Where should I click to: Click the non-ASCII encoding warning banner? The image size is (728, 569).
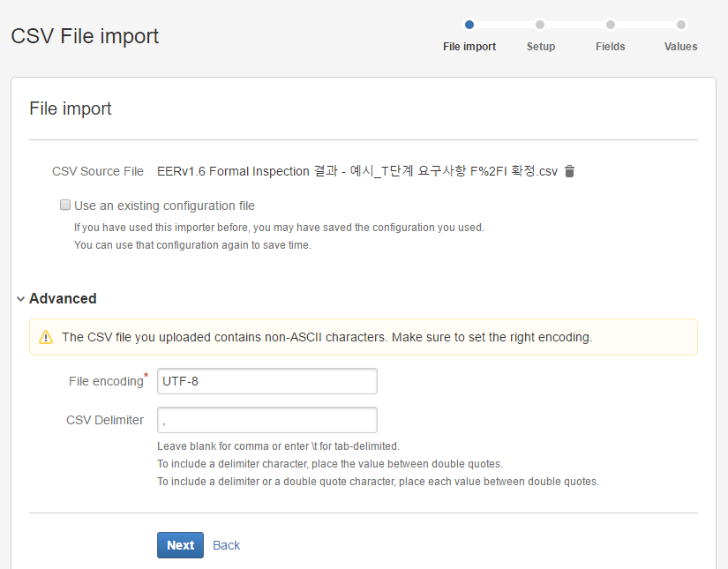pyautogui.click(x=364, y=337)
